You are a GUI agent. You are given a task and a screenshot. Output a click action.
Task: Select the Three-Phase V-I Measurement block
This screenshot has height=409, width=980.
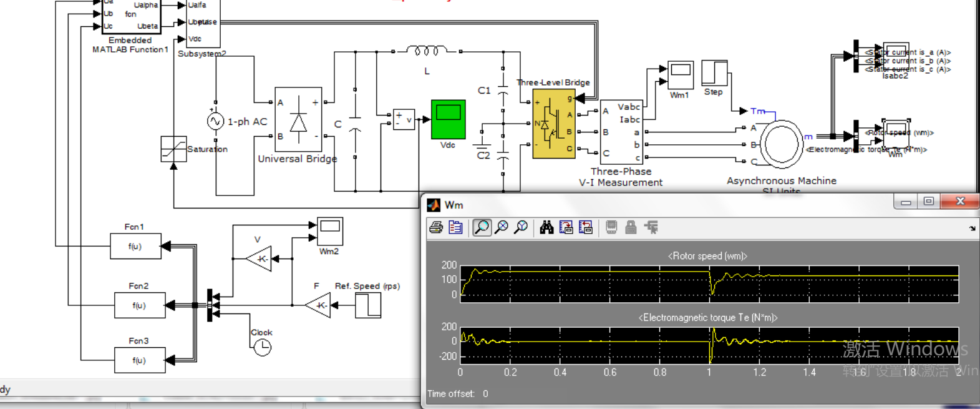(620, 132)
